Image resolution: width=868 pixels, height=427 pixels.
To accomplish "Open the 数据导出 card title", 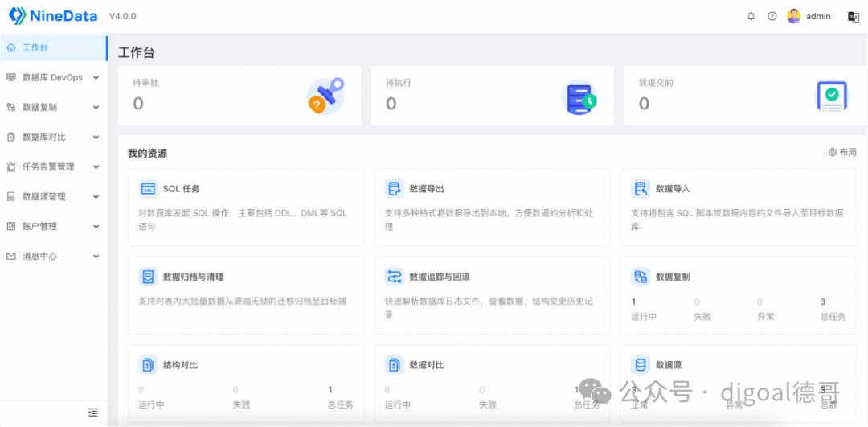I will (x=427, y=189).
